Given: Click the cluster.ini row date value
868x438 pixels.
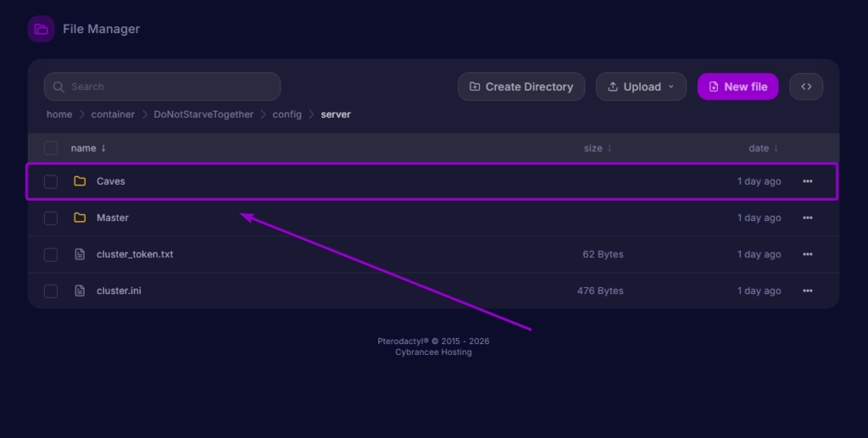Looking at the screenshot, I should click(759, 291).
